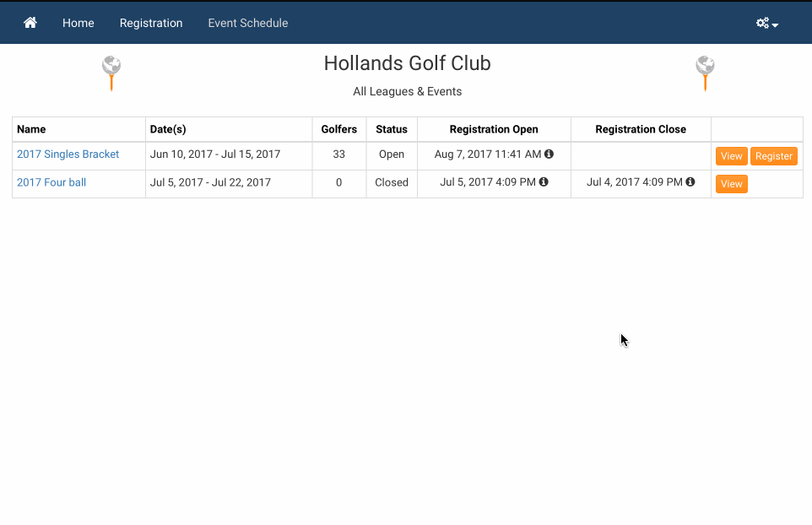This screenshot has height=525, width=812.
Task: Click info icon beside Aug 7, 2017 11:41 AM
Action: [549, 154]
